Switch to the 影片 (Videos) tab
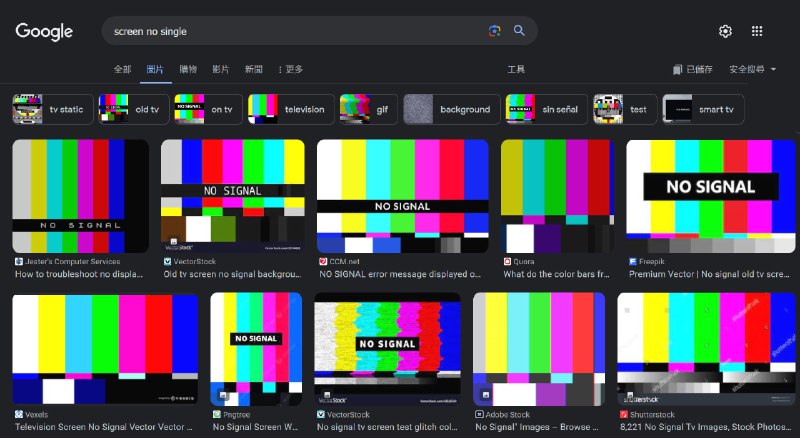This screenshot has width=800, height=438. [x=221, y=69]
